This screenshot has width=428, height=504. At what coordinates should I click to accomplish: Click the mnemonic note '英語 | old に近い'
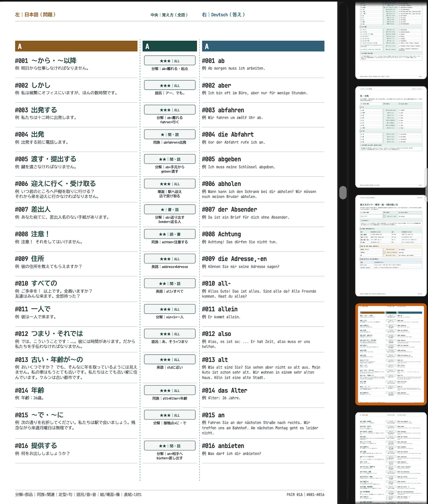[170, 367]
